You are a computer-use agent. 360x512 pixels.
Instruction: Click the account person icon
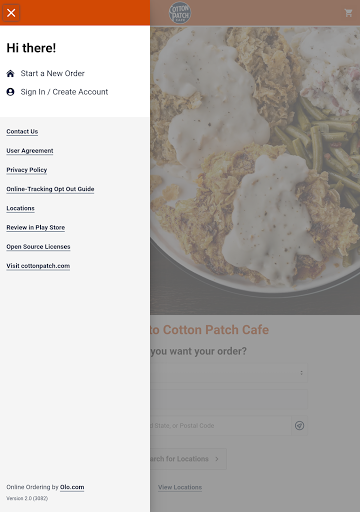pyautogui.click(x=10, y=92)
